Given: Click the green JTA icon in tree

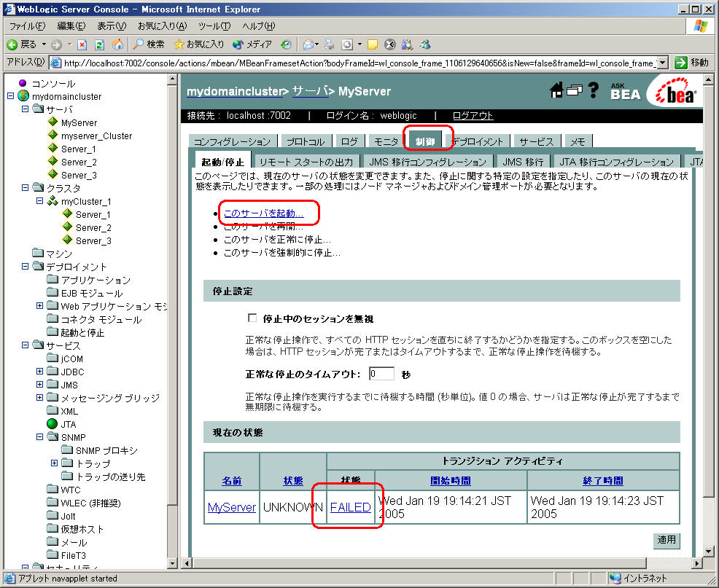Looking at the screenshot, I should point(52,424).
